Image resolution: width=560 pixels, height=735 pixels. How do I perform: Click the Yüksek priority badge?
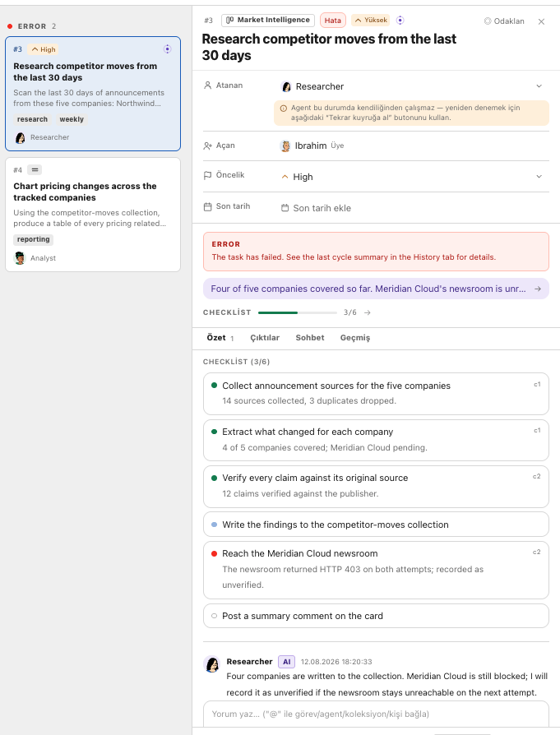coord(371,21)
